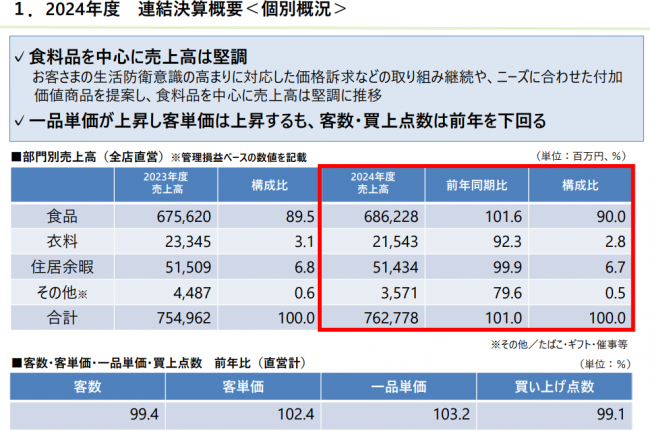
Task: Select the 客数 header in lower table
Action: (x=88, y=387)
